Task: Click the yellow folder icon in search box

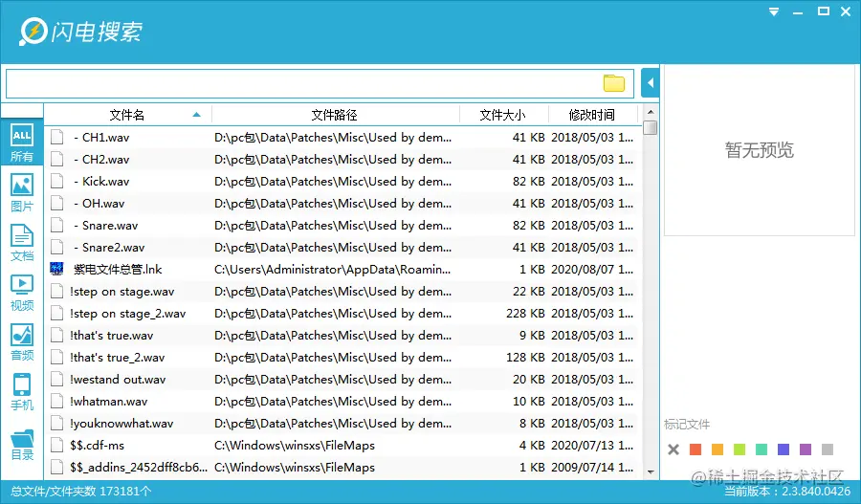Action: click(x=614, y=83)
